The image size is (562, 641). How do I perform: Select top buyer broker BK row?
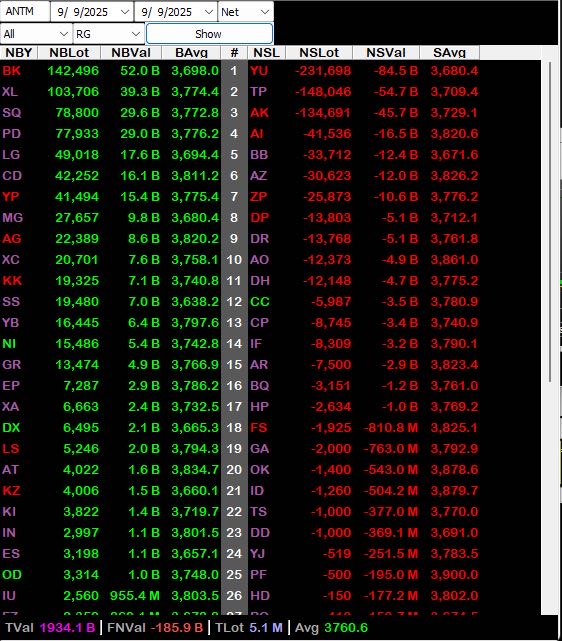click(110, 71)
